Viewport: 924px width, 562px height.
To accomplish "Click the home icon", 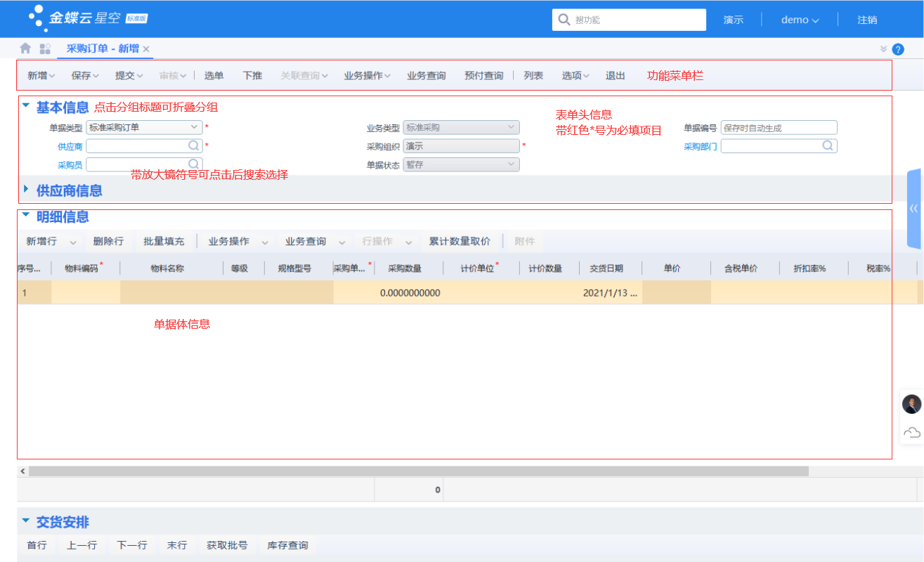I will [x=25, y=48].
